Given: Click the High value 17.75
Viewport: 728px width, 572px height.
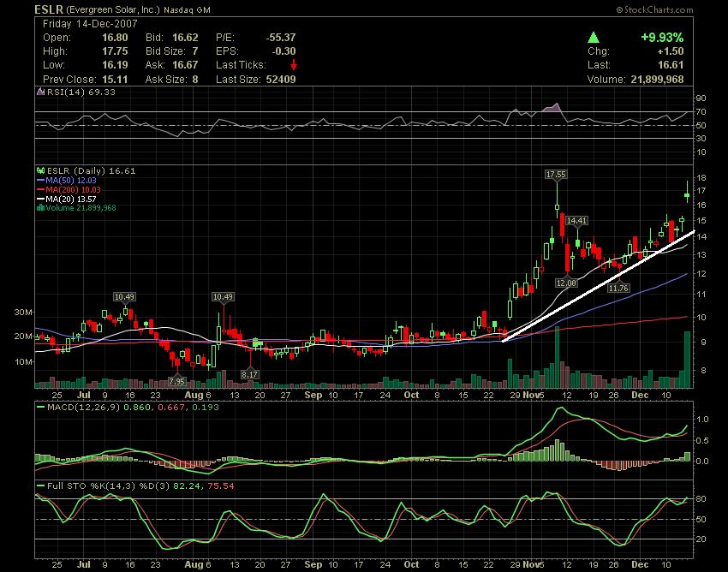Looking at the screenshot, I should point(115,51).
